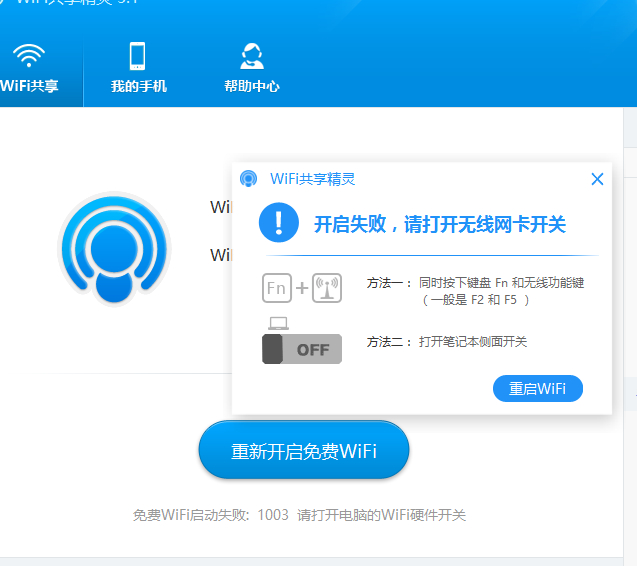
Task: Click the Fn key illustration icon
Action: click(277, 288)
